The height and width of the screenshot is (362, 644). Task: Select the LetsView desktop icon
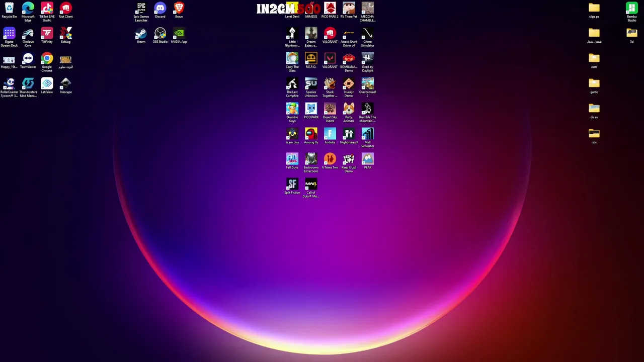[x=47, y=83]
